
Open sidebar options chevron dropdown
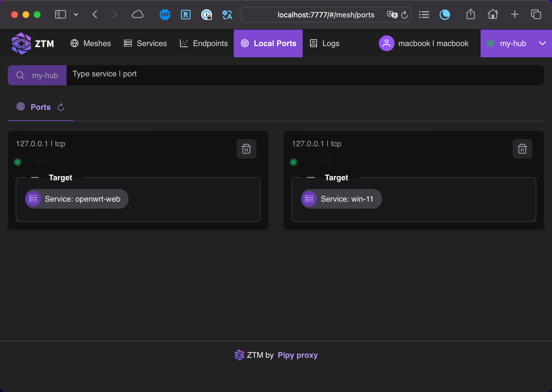click(76, 15)
